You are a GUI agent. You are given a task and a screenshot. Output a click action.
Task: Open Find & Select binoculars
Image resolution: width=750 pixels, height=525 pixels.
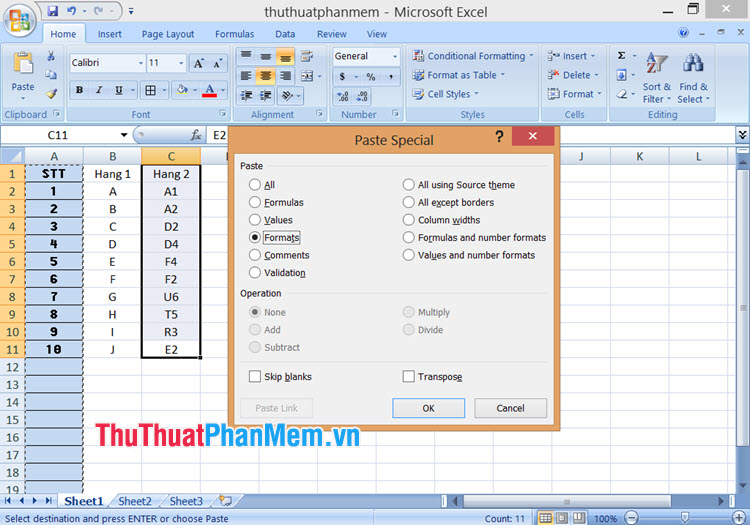coord(693,77)
